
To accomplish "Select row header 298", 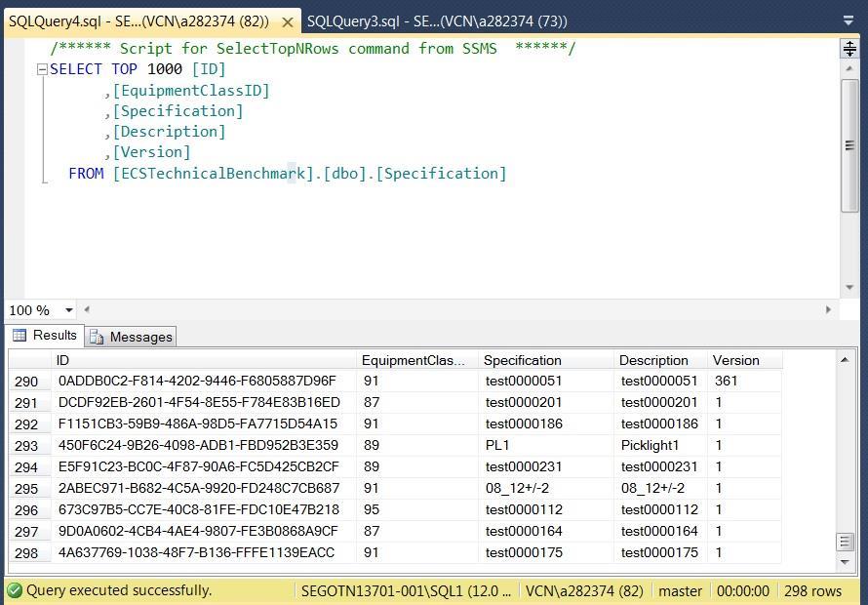I will coord(30,553).
